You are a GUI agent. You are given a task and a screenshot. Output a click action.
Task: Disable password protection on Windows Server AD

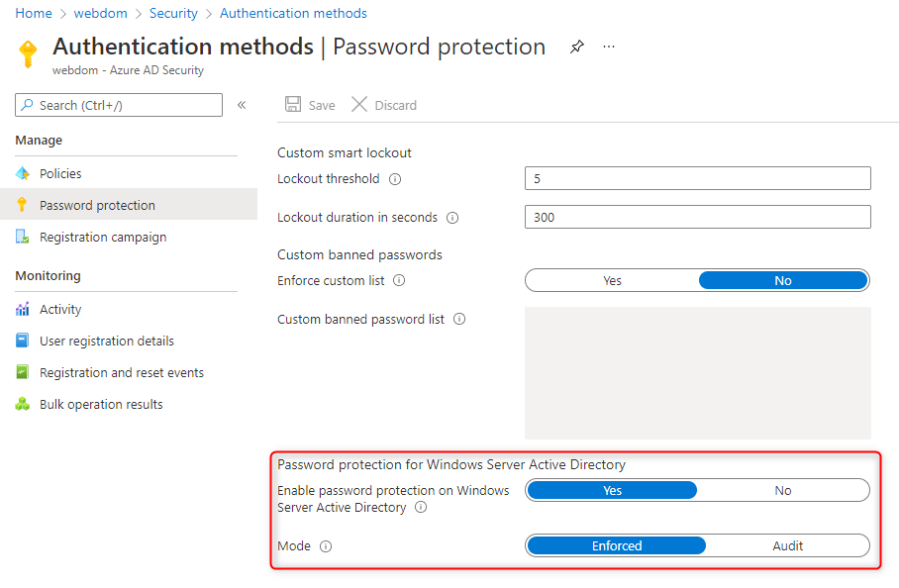point(783,490)
